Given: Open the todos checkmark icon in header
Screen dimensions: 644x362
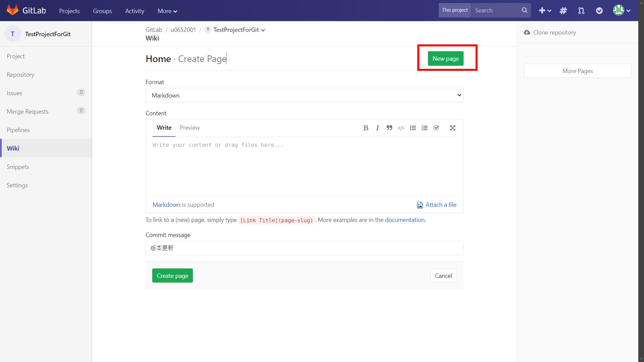Looking at the screenshot, I should 599,11.
